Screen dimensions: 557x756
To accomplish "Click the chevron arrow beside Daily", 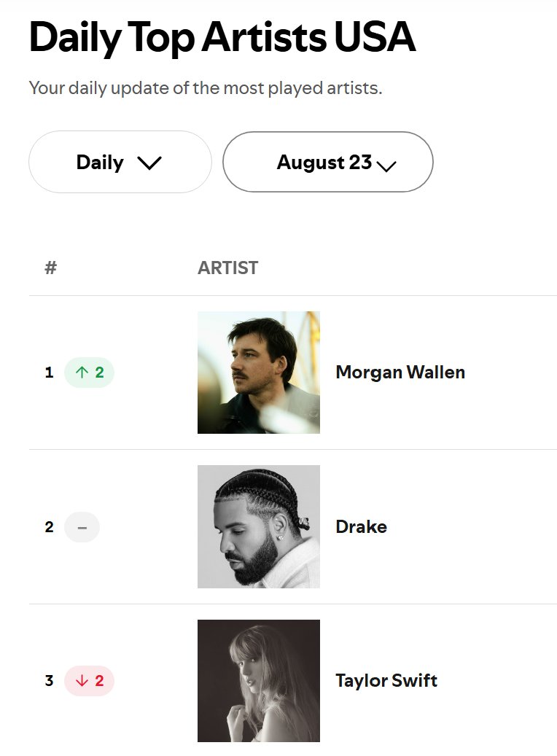I will pos(149,163).
